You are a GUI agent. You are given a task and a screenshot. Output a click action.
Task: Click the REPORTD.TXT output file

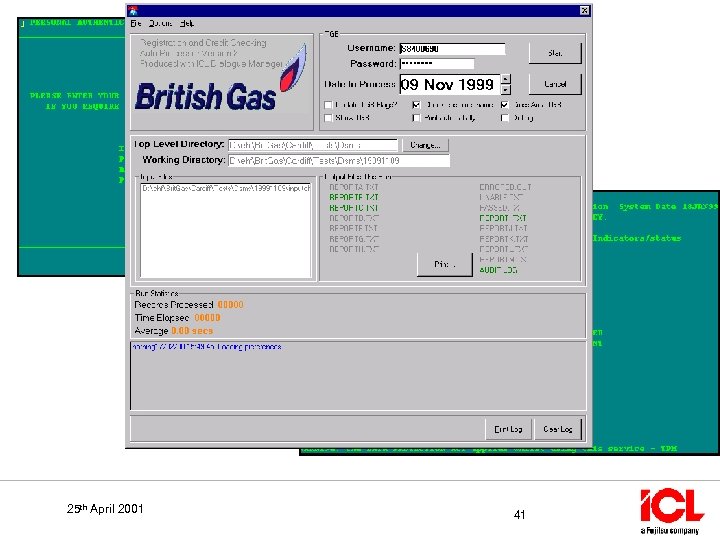354,218
